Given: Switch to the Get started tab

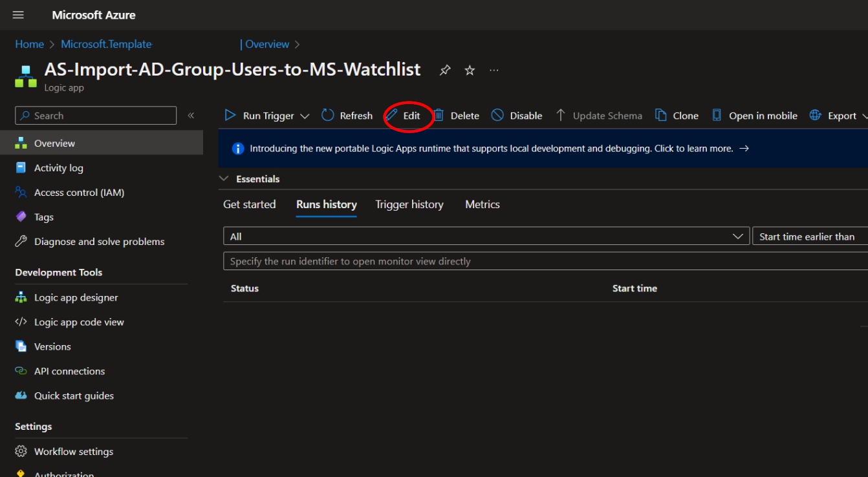Looking at the screenshot, I should (250, 204).
